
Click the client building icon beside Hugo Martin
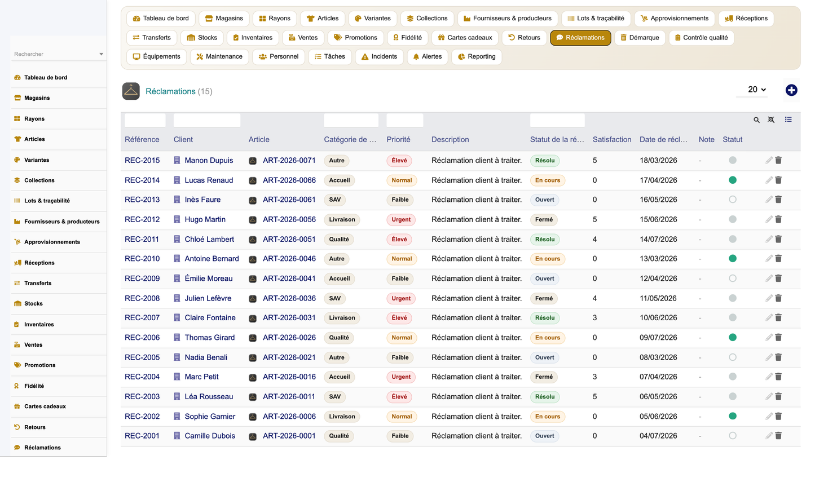pyautogui.click(x=177, y=219)
